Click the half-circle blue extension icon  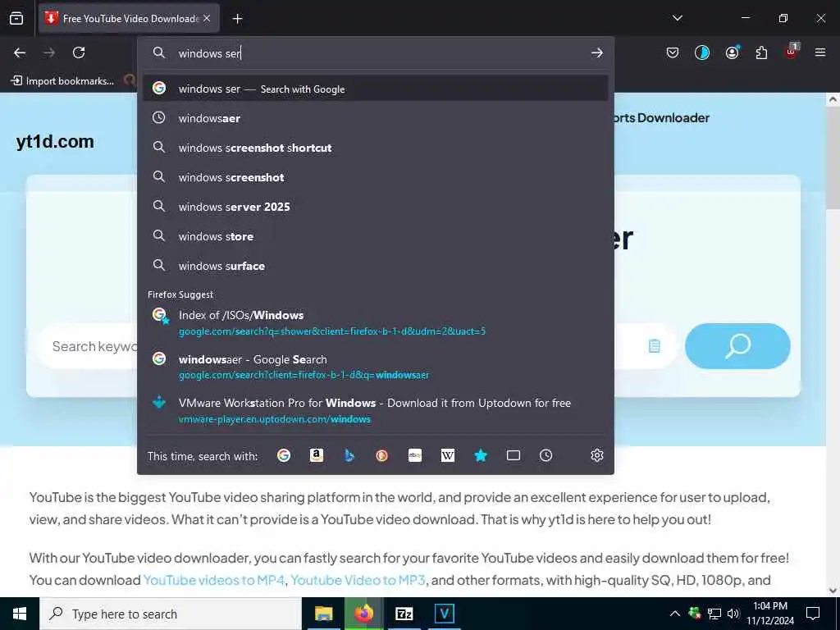coord(702,52)
